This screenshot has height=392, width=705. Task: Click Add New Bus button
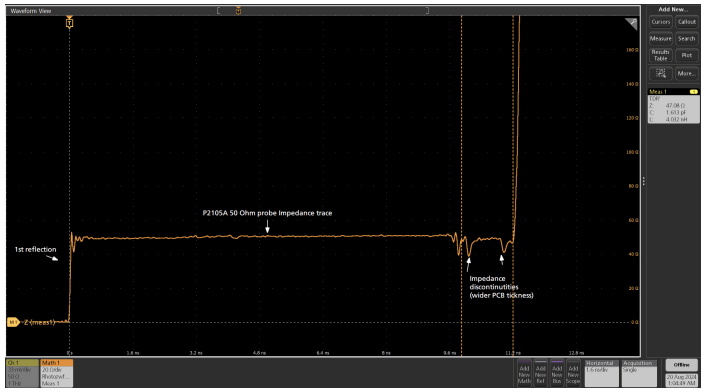pos(557,373)
